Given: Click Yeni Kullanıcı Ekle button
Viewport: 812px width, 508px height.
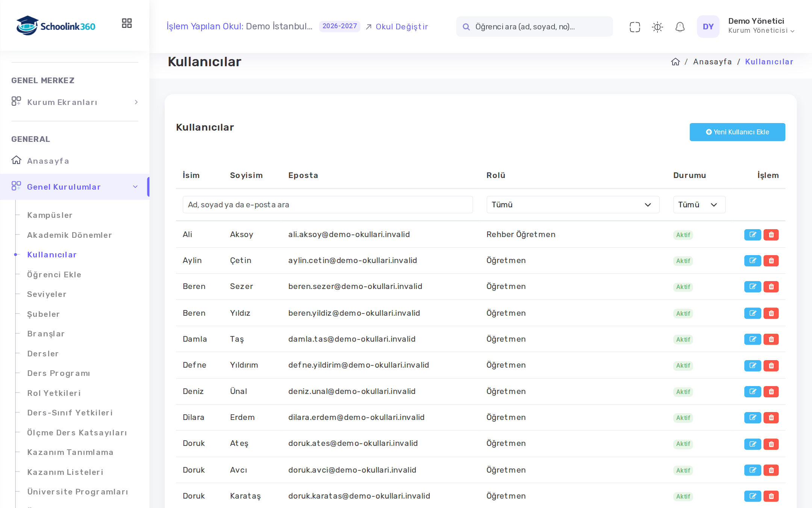Looking at the screenshot, I should [x=737, y=132].
